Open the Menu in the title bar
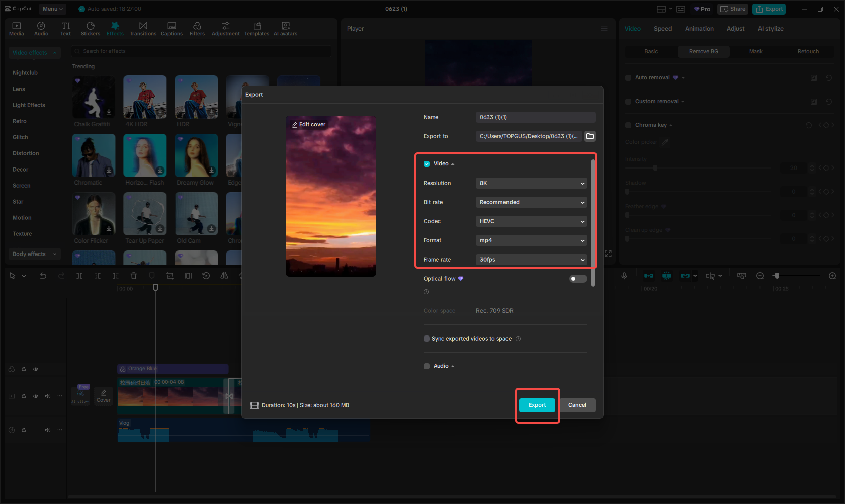This screenshot has width=845, height=504. [x=53, y=9]
